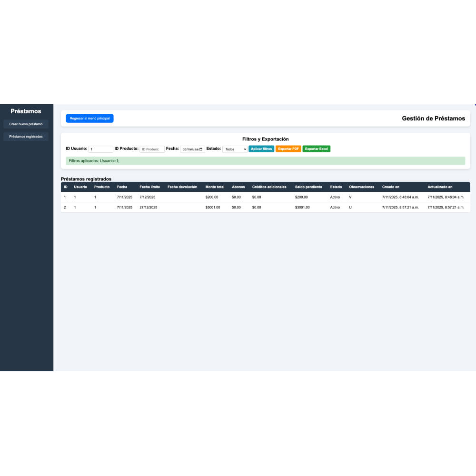Image resolution: width=476 pixels, height=476 pixels.
Task: Click the Gestión de Préstamos heading
Action: tap(433, 119)
